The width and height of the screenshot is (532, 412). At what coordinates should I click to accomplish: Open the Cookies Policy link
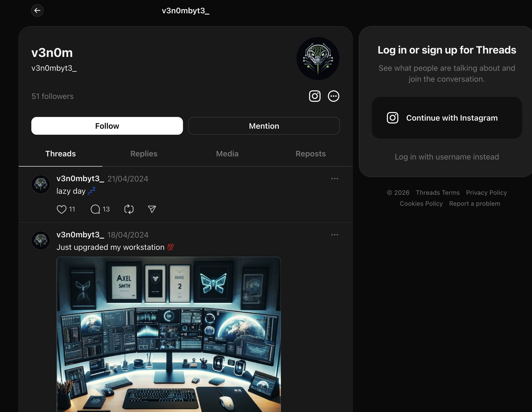pos(421,204)
